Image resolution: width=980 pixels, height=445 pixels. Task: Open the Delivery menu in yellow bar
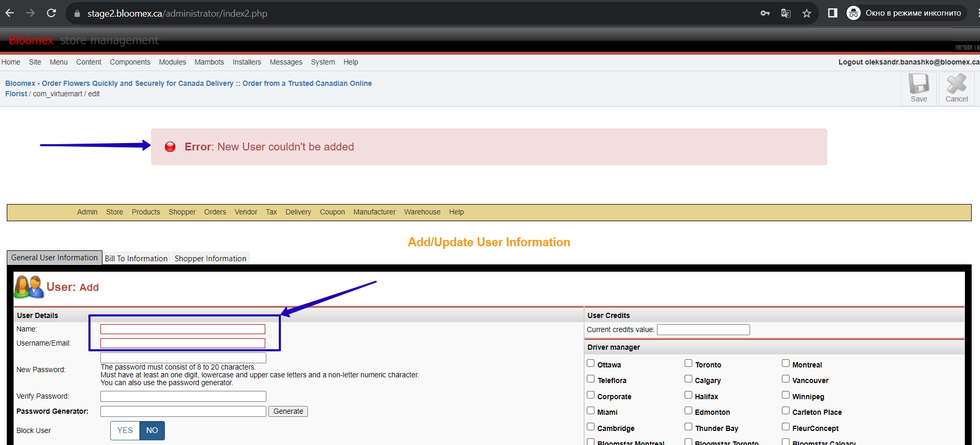click(298, 212)
